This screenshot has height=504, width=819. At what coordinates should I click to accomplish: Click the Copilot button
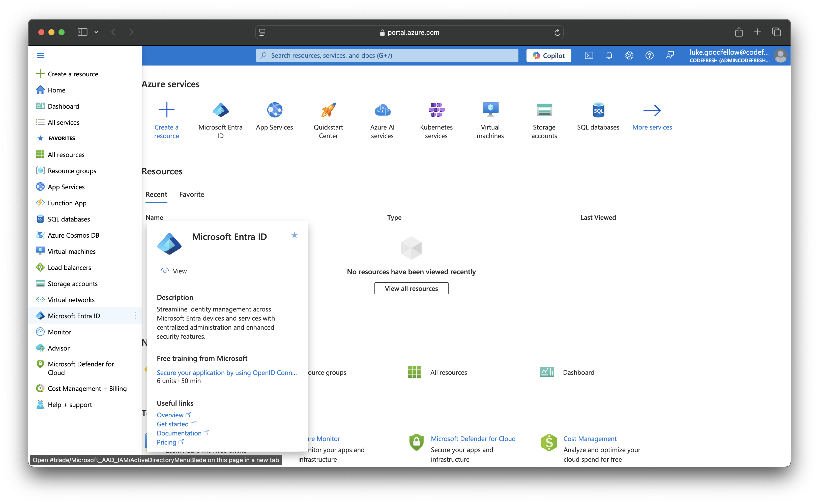click(x=548, y=55)
